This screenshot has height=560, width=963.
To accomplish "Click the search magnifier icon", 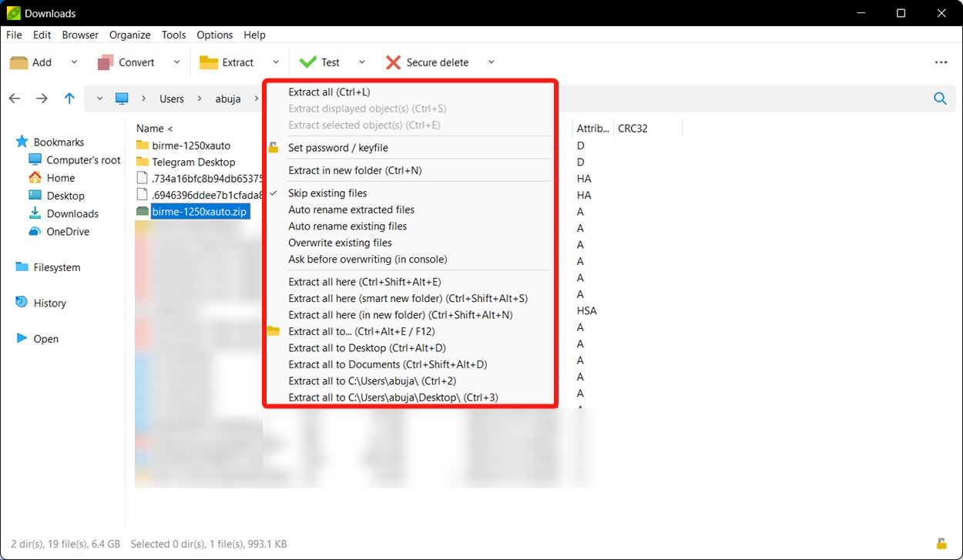I will [x=940, y=99].
